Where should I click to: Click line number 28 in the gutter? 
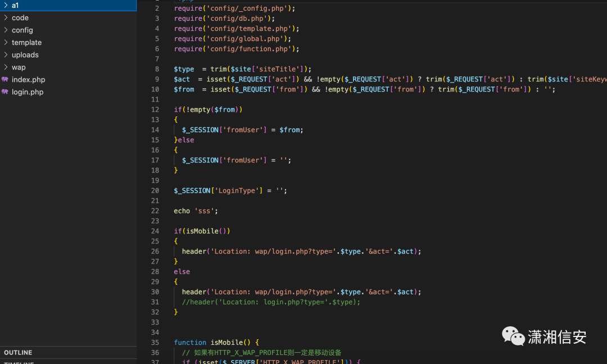click(155, 271)
